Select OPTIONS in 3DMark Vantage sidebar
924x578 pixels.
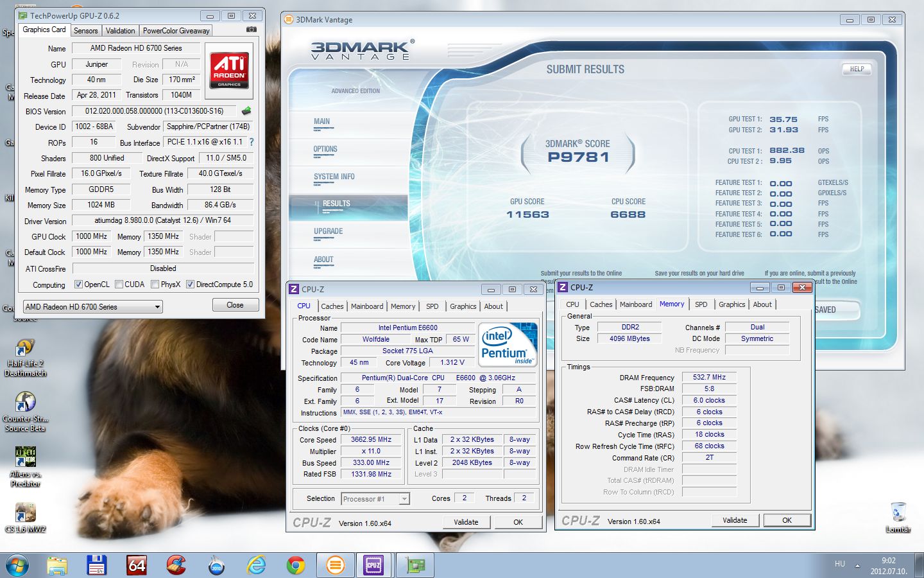point(325,149)
